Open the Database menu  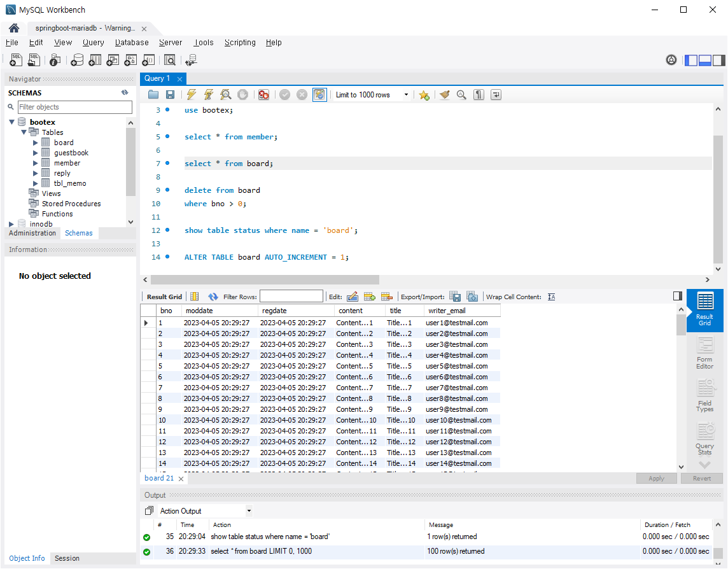click(x=132, y=42)
